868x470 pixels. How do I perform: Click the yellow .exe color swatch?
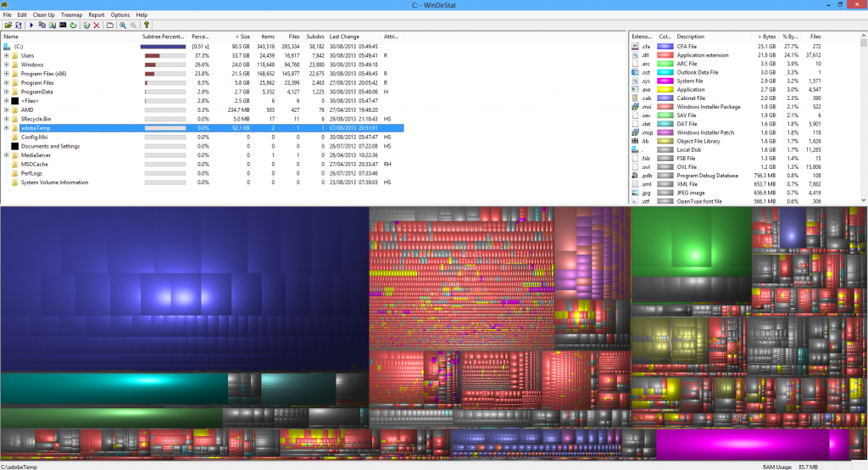pyautogui.click(x=665, y=89)
